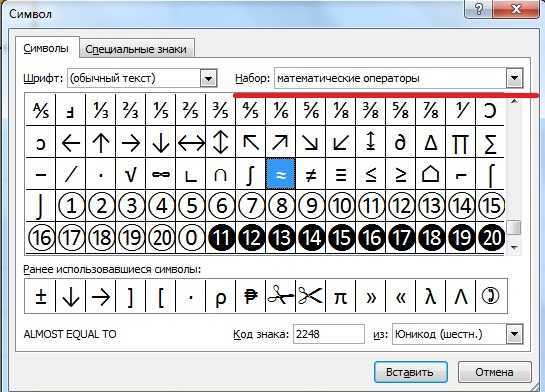The image size is (545, 392).
Task: Expand the Набор subset dropdown
Action: (514, 78)
